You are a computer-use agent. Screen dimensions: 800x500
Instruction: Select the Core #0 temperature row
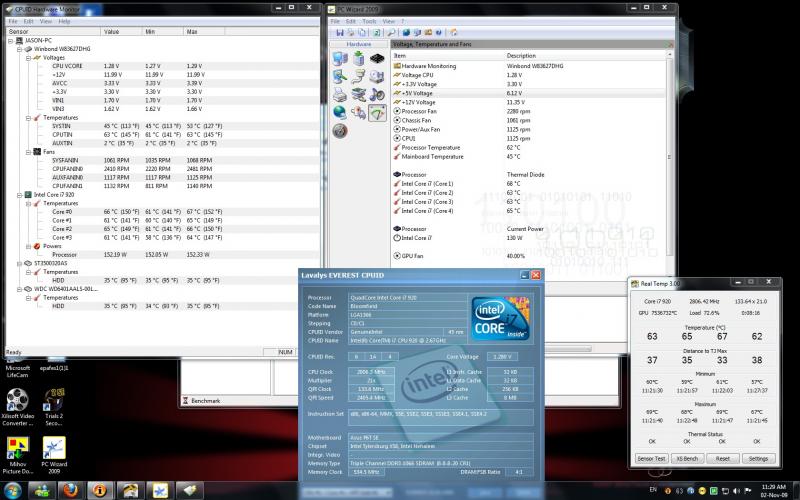163,212
